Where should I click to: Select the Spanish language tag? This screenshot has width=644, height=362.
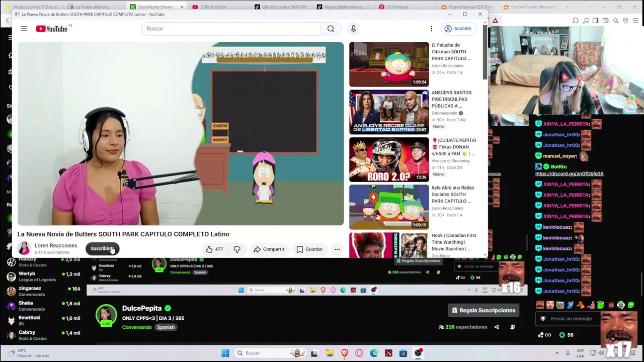click(166, 327)
